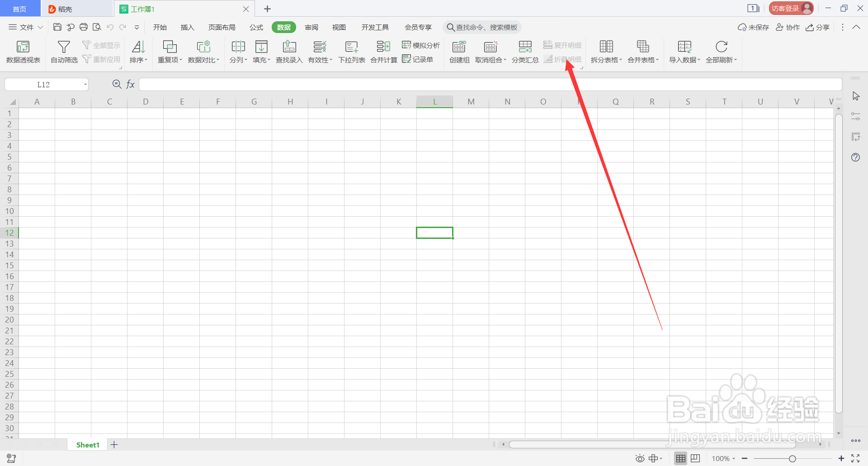Click the print preview icon

point(97,27)
